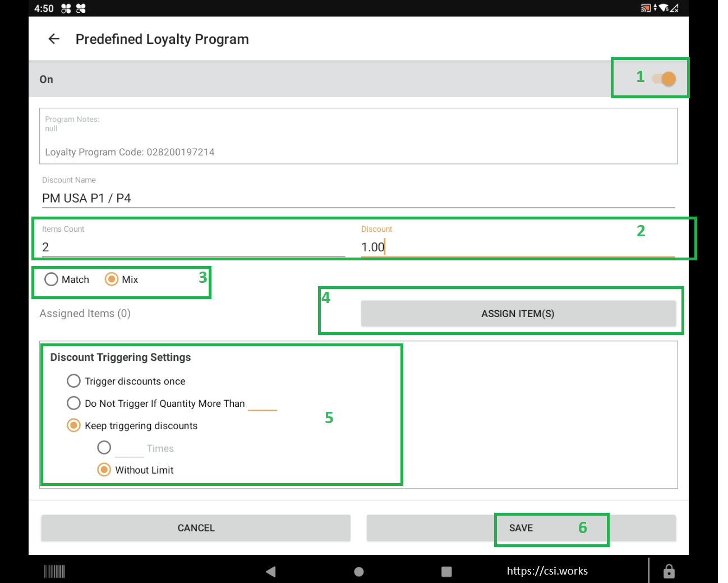Open the Assign Item(s) button
This screenshot has height=583, width=728.
click(518, 314)
